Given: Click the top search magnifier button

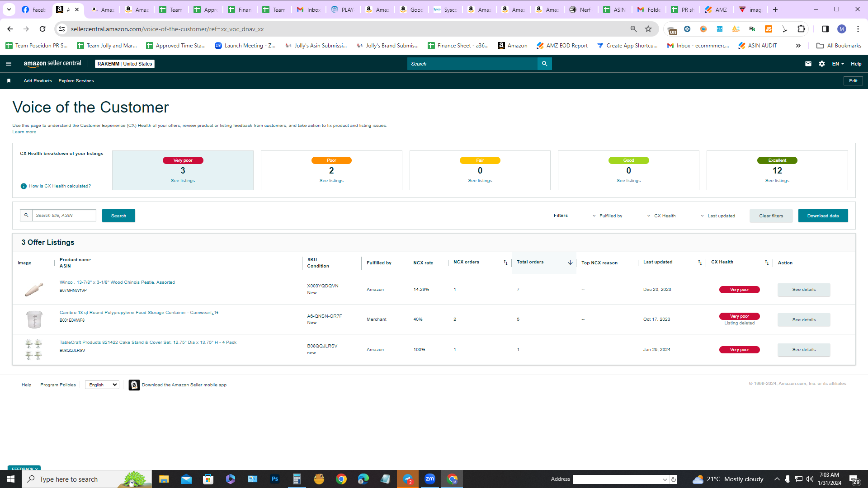Looking at the screenshot, I should pyautogui.click(x=544, y=64).
